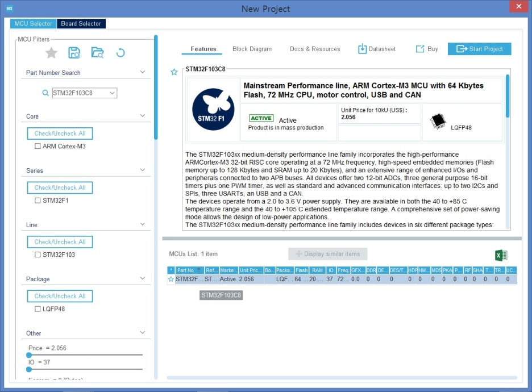Image resolution: width=532 pixels, height=392 pixels.
Task: Click Check/Uncheck All under Core
Action: tap(60, 134)
